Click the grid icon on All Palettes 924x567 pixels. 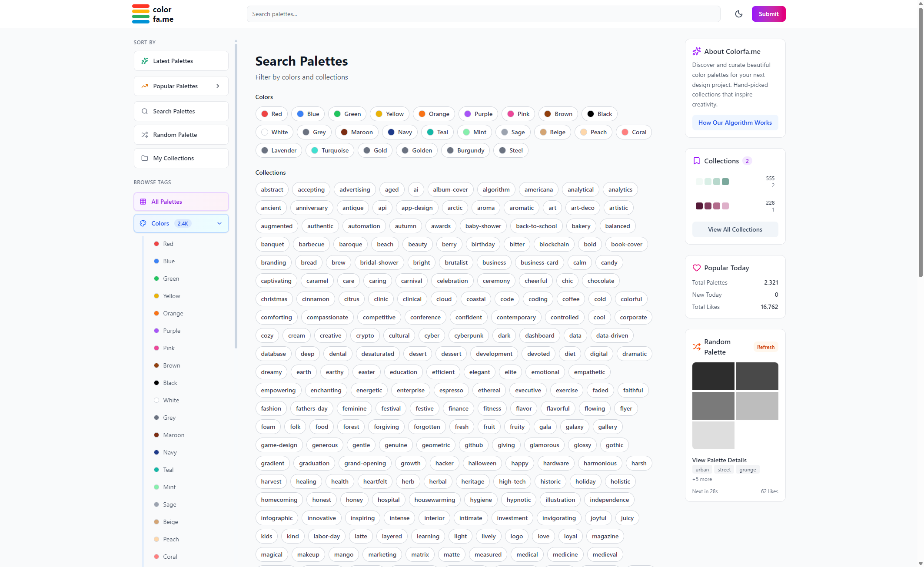(x=143, y=202)
